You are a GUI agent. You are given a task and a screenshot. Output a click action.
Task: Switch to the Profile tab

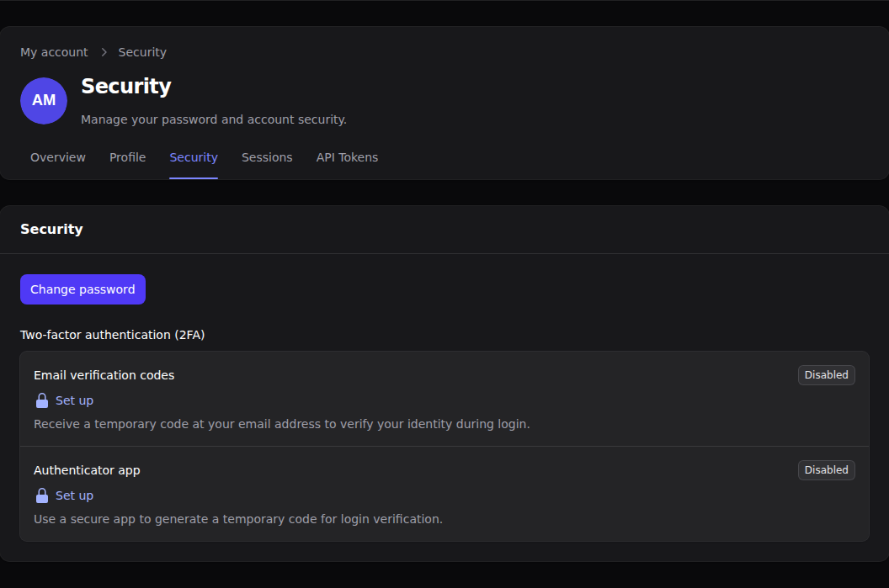(128, 157)
